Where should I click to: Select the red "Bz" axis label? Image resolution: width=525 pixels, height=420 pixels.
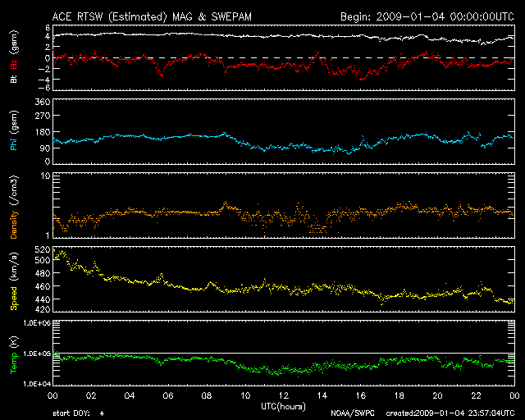(x=13, y=64)
